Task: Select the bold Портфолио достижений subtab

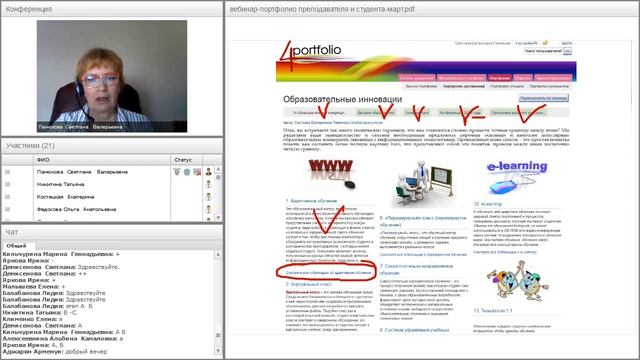Action: click(x=464, y=87)
